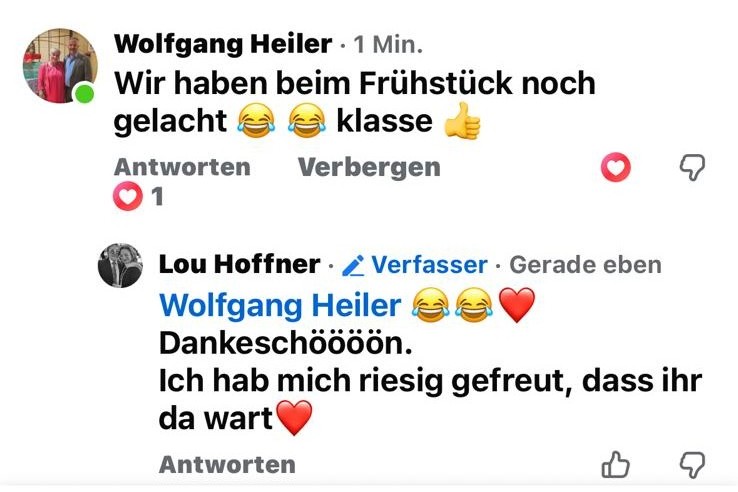Viewport: 738px width, 492px height.
Task: Open Lou Hoffner's profile picture
Action: tap(120, 265)
